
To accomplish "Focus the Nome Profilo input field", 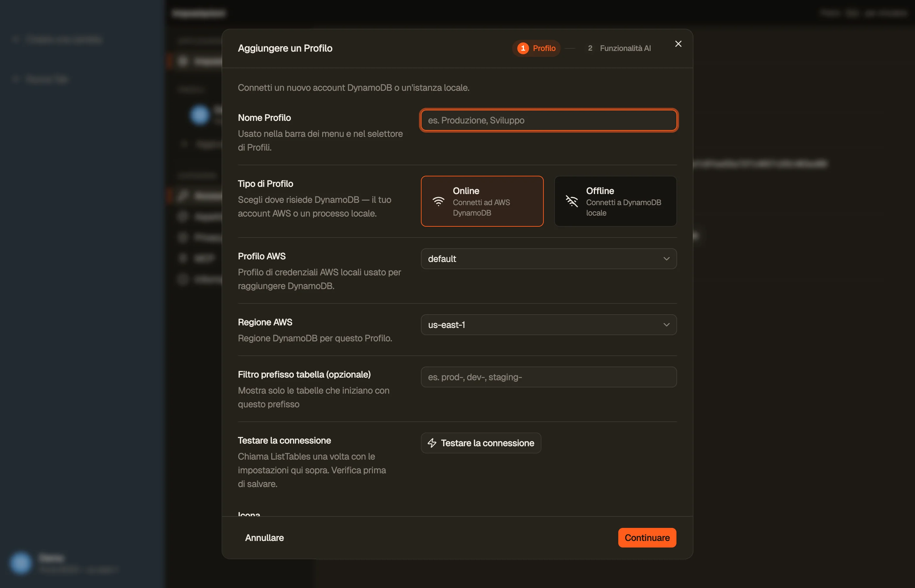I will coord(548,120).
